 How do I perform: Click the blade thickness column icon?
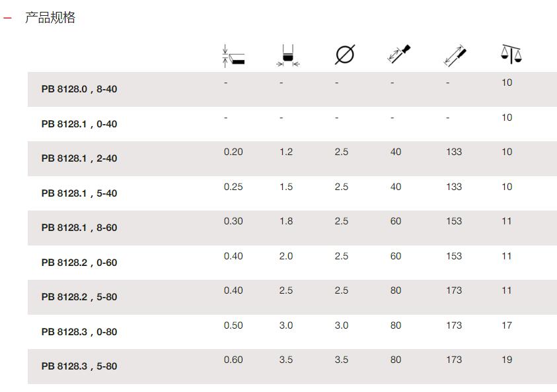click(x=234, y=55)
